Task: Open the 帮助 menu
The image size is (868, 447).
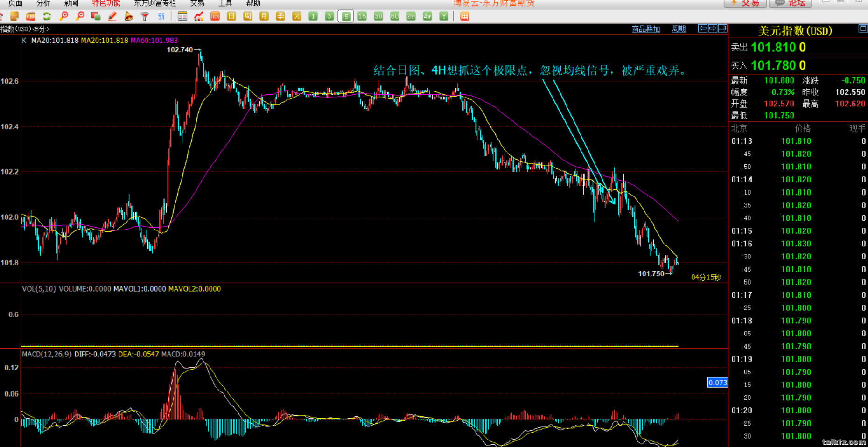Action: pos(253,4)
